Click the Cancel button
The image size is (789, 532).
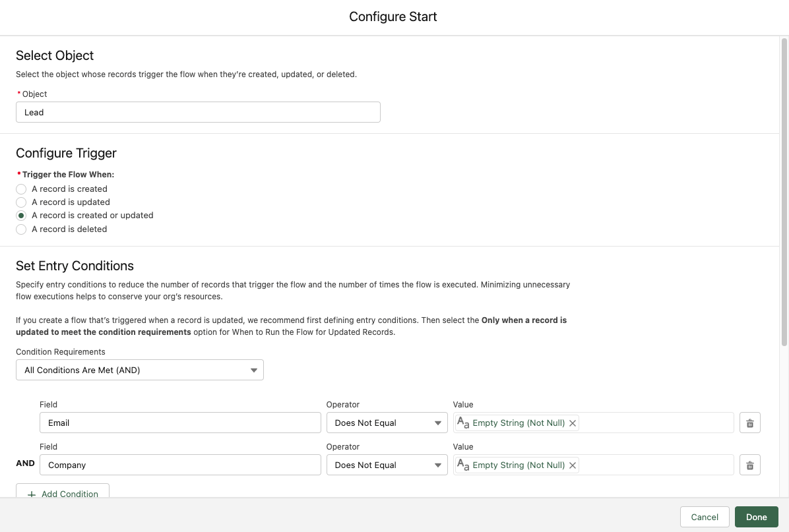tap(704, 517)
